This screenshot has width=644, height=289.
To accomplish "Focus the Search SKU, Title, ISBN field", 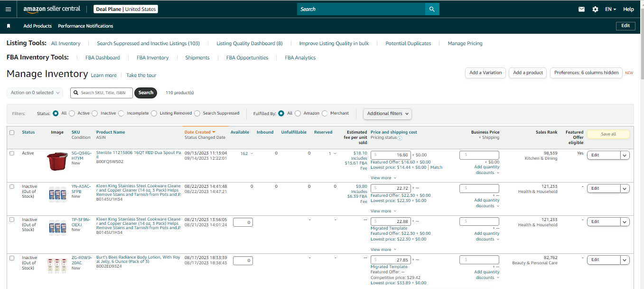I will click(x=102, y=93).
